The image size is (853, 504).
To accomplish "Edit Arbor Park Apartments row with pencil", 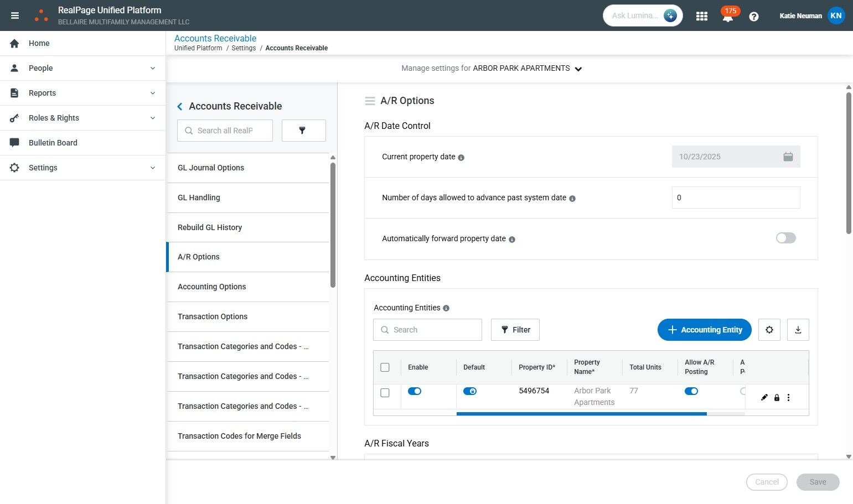I will [x=764, y=397].
